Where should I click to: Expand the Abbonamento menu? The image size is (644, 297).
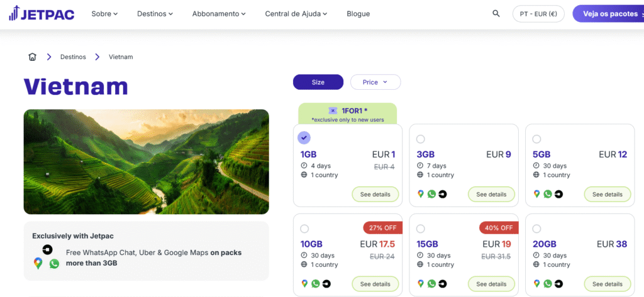[219, 14]
